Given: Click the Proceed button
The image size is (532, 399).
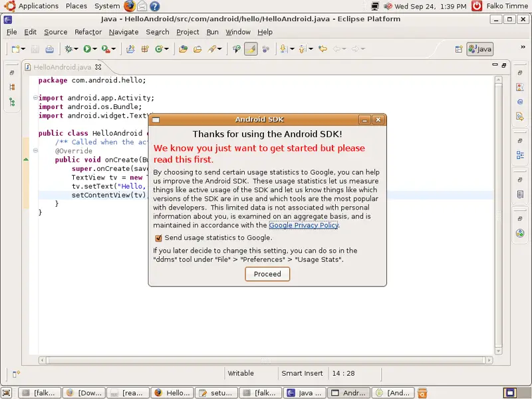Looking at the screenshot, I should pos(267,274).
